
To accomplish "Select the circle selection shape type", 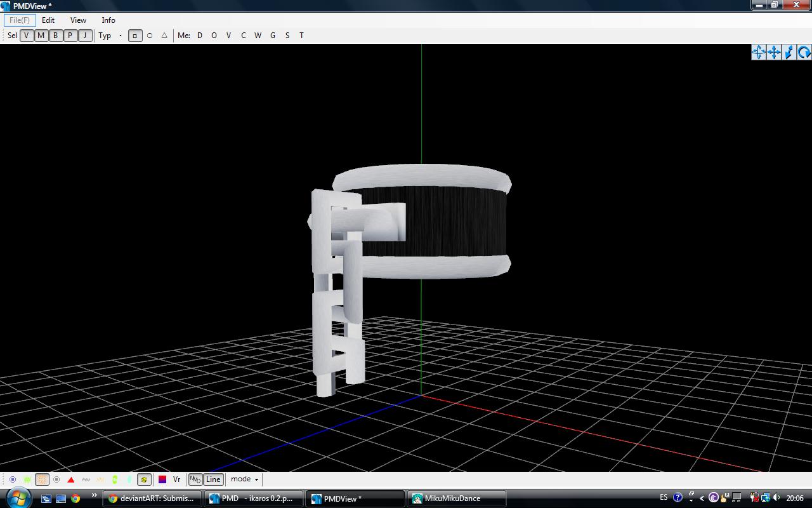I will [150, 36].
